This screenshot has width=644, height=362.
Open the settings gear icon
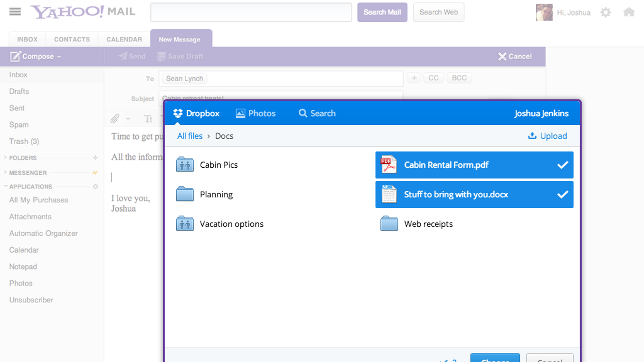click(x=606, y=12)
